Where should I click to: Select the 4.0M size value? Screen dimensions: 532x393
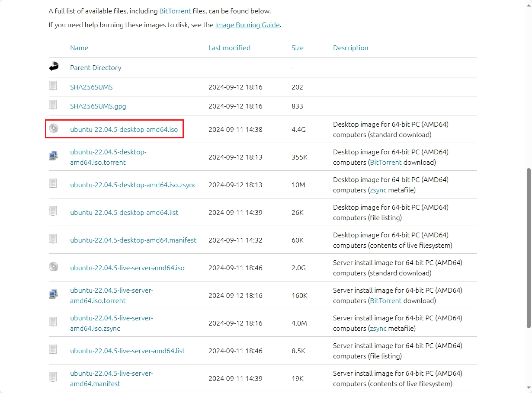coord(299,323)
